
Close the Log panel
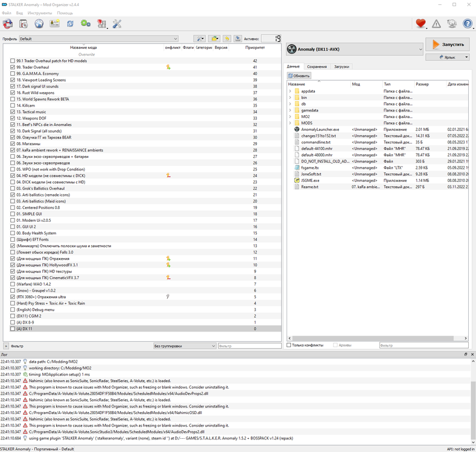472,354
